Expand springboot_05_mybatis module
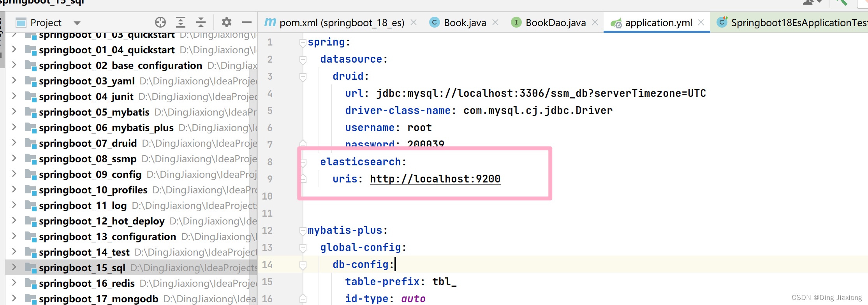 pos(14,111)
